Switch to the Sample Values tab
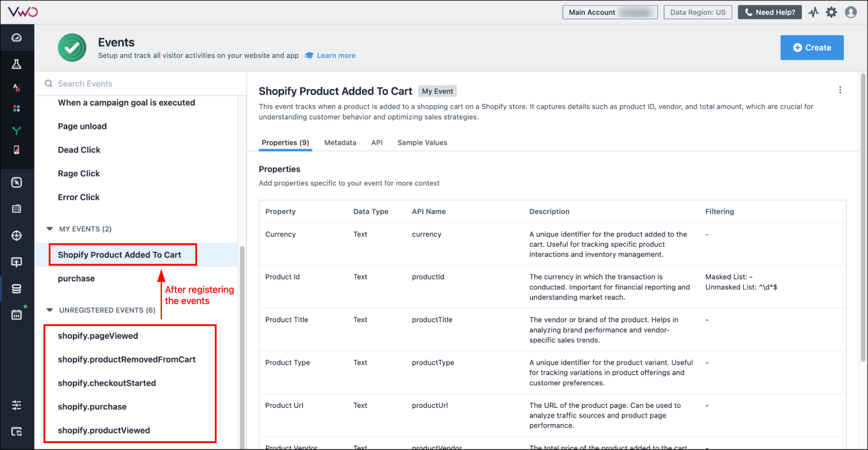Screen dimensions: 868x450 click(422, 142)
